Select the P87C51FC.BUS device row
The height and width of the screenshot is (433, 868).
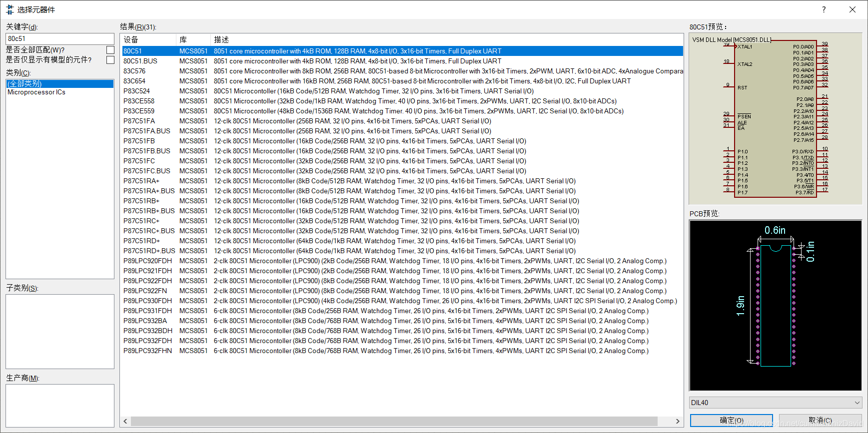click(x=402, y=171)
